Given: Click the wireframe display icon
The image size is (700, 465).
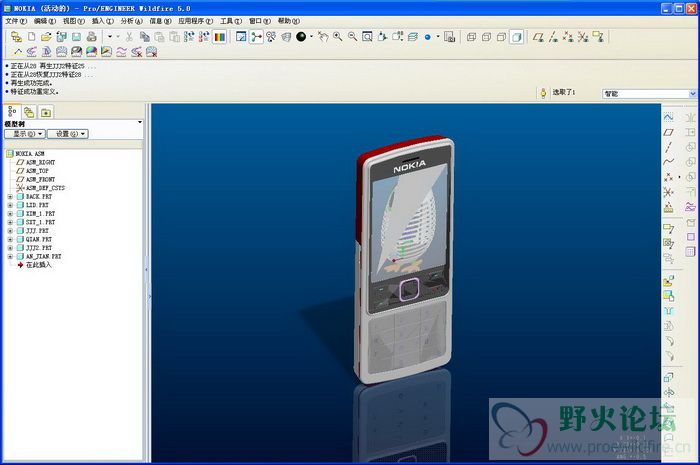Looking at the screenshot, I should click(471, 37).
